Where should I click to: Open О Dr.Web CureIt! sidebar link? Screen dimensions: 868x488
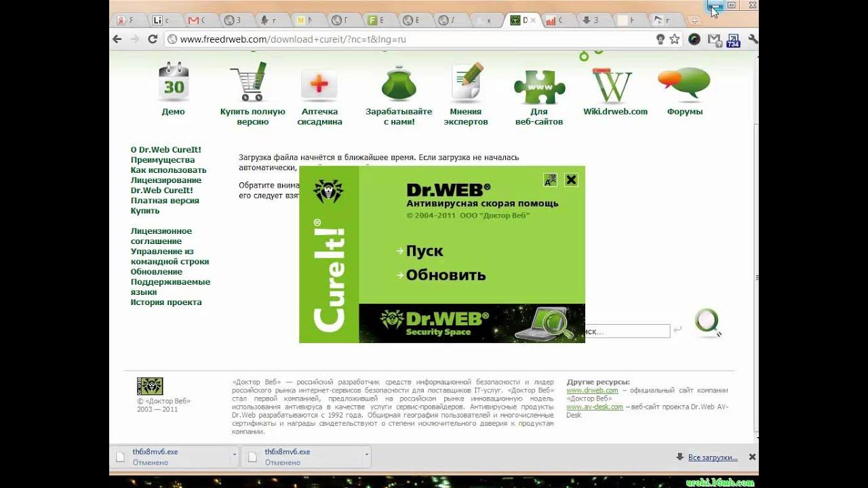click(166, 150)
